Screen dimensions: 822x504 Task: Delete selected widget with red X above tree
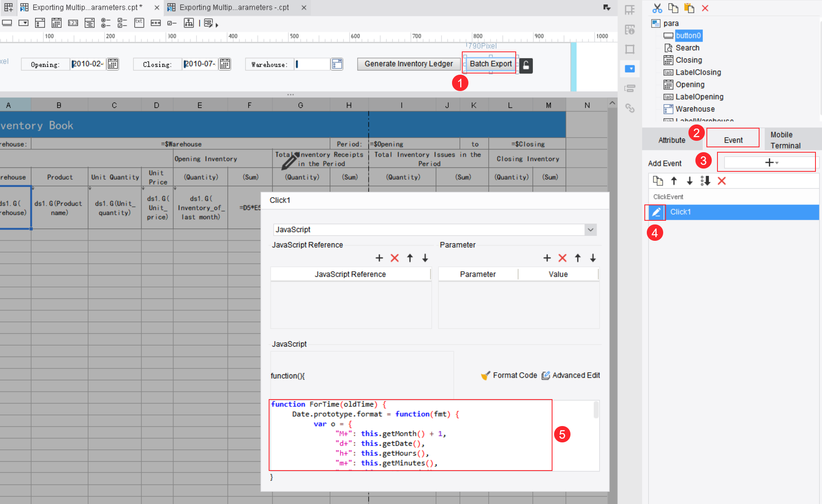pos(705,8)
